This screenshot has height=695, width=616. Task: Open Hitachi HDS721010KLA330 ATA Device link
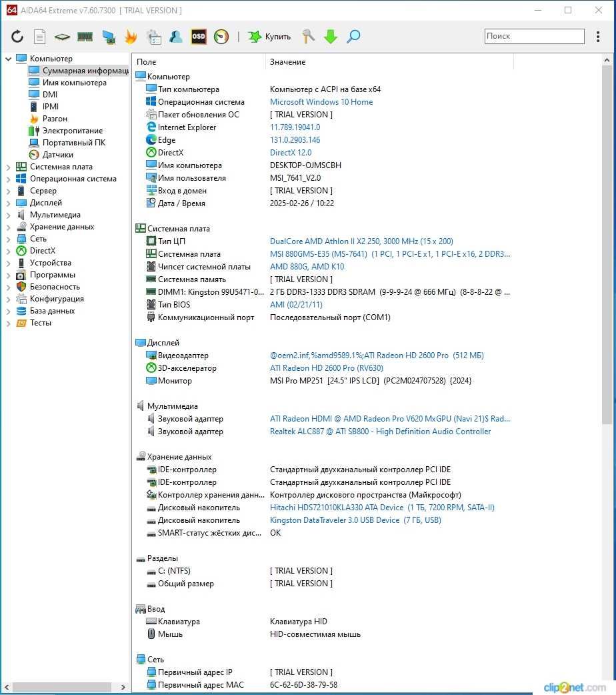(382, 508)
